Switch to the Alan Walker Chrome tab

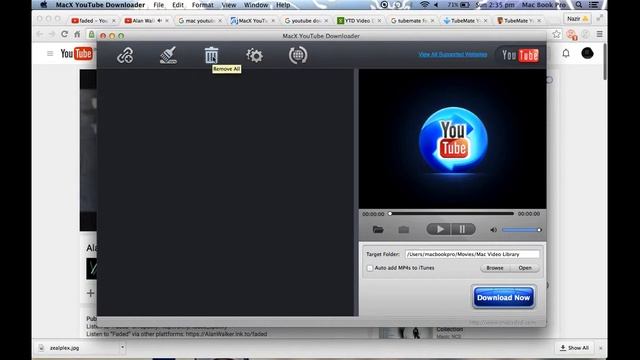point(147,20)
